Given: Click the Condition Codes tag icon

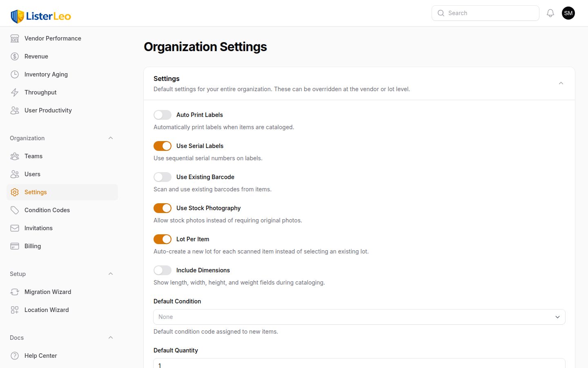Looking at the screenshot, I should pyautogui.click(x=15, y=210).
